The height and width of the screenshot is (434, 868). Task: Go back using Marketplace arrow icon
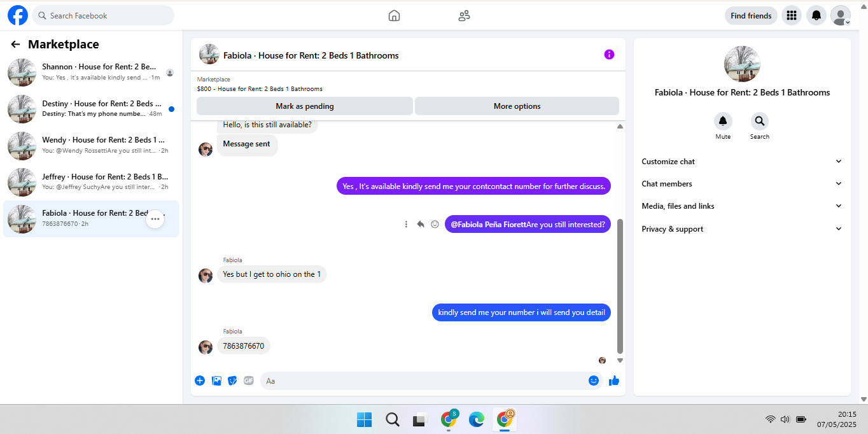pyautogui.click(x=15, y=45)
